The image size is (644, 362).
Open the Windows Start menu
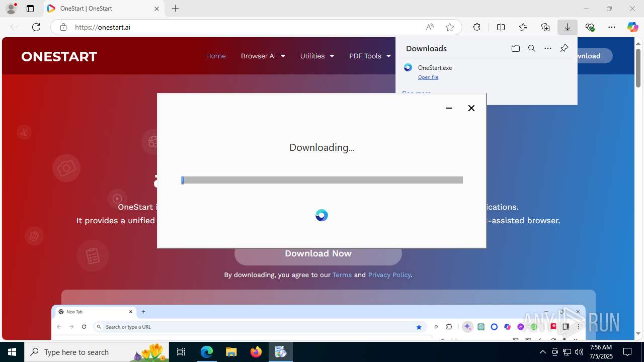pos(12,352)
